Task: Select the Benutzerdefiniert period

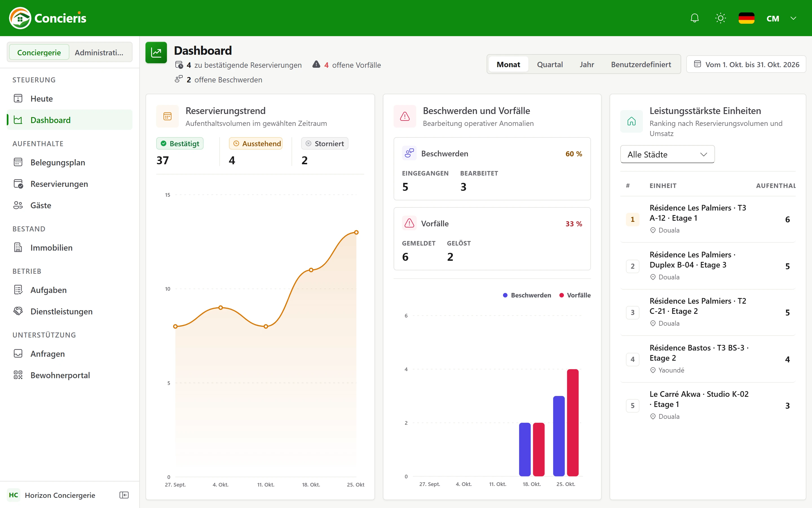Action: 641,64
